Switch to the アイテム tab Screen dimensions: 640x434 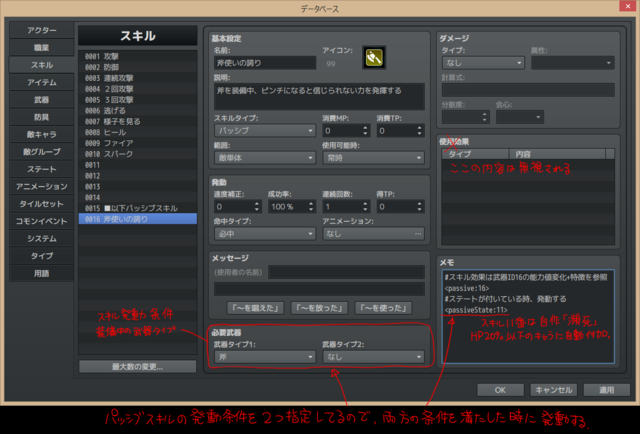(42, 82)
